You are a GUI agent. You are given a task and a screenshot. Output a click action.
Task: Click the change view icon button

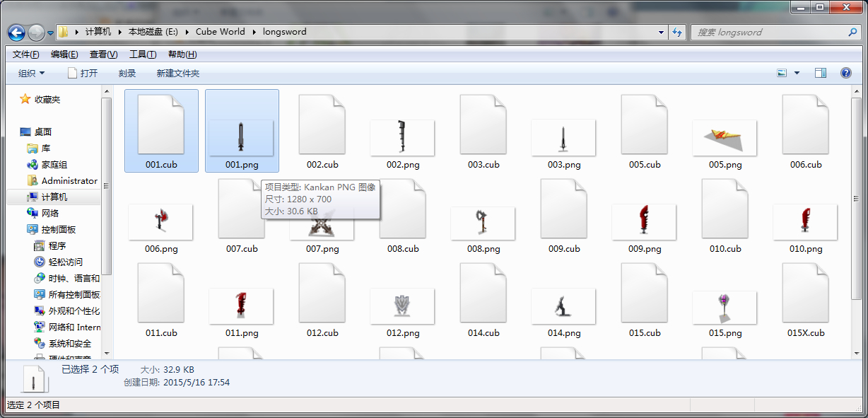coord(782,73)
